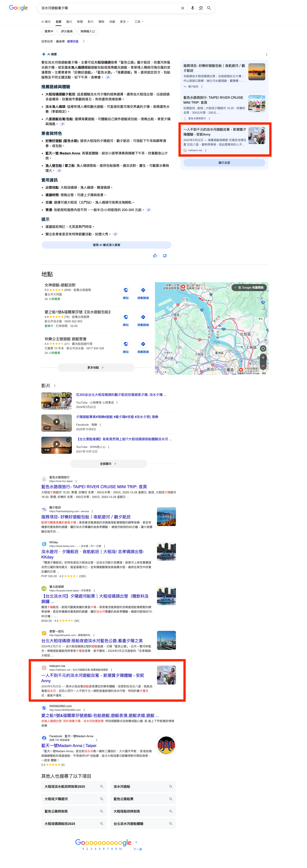Click 規劃路線 directions icon for 女神遊艇-遊艇派對
The width and height of the screenshot is (307, 868).
(x=143, y=290)
